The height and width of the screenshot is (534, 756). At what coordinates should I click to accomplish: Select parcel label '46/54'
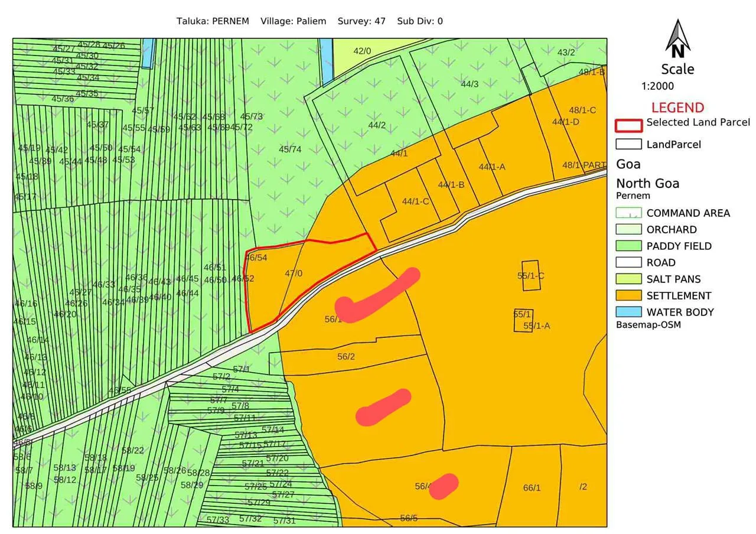256,258
